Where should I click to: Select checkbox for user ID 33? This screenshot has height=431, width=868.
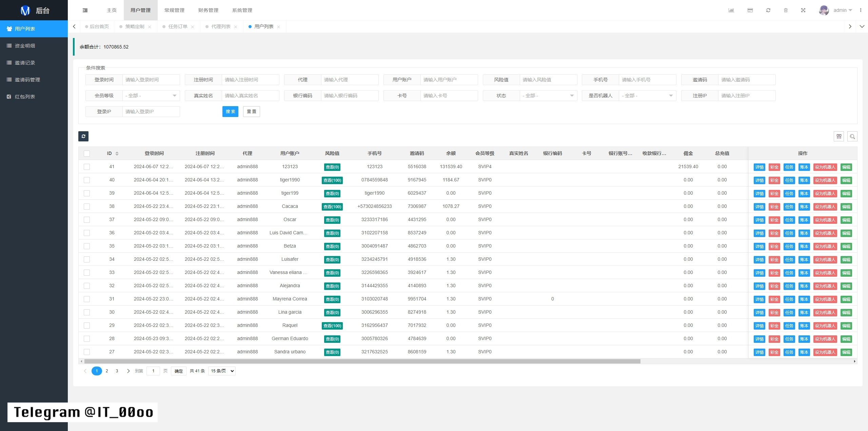tap(87, 273)
